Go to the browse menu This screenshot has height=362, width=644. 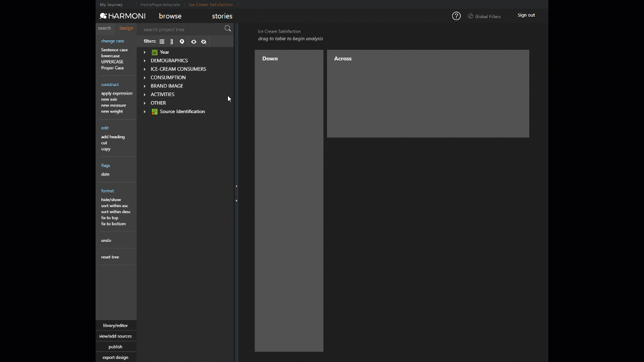pyautogui.click(x=170, y=16)
